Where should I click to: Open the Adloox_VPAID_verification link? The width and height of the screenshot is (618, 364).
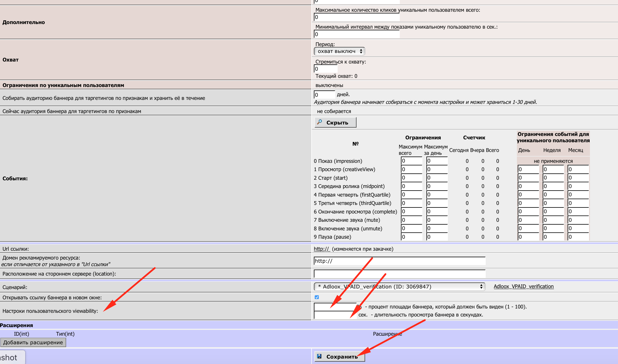pos(523,286)
